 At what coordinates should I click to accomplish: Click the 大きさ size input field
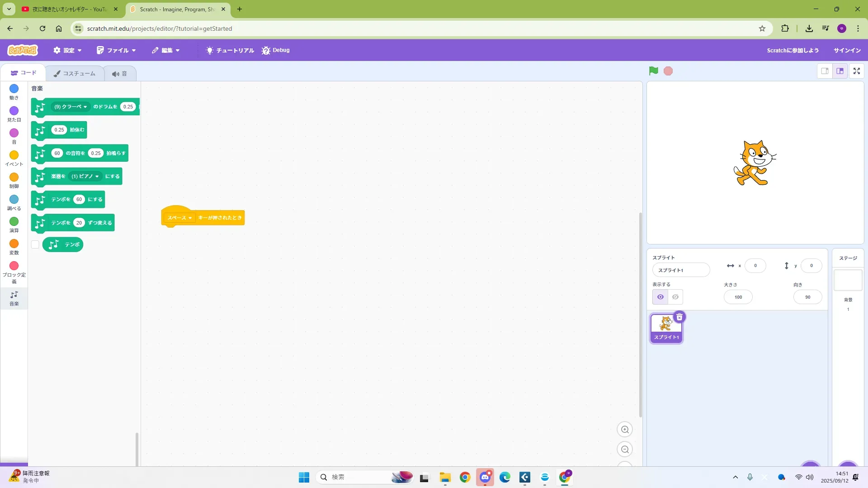pyautogui.click(x=738, y=297)
